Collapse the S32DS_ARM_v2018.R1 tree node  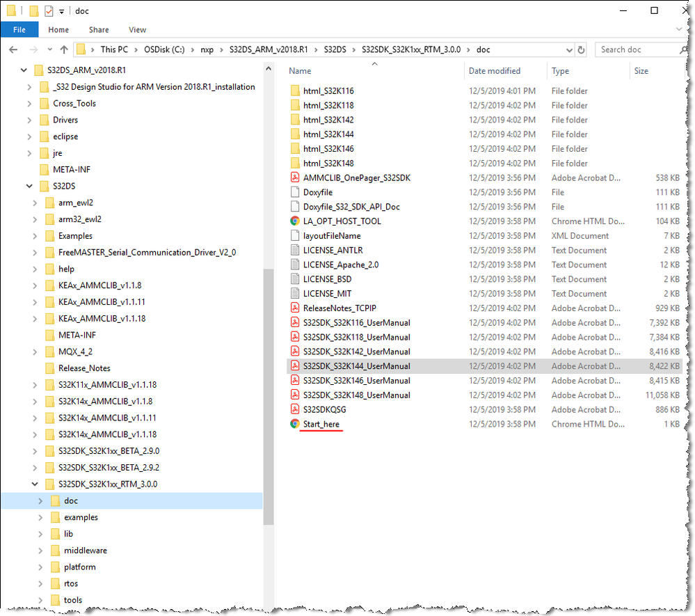pos(24,70)
